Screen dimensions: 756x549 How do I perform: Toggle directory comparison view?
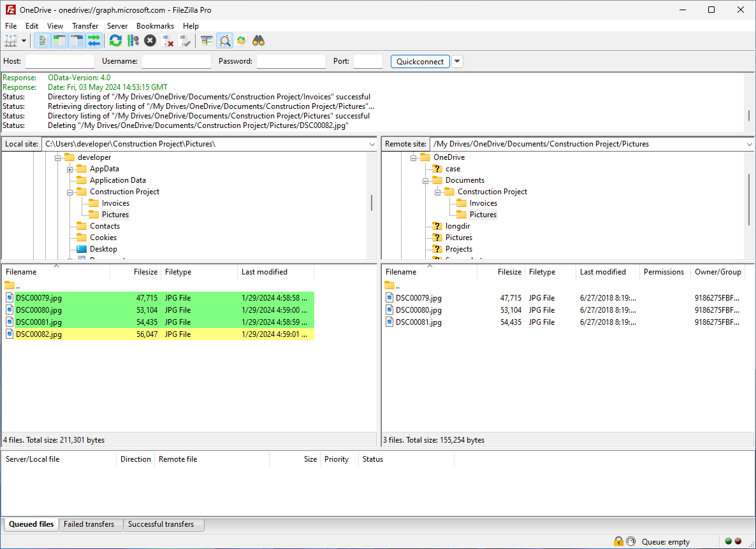pos(224,40)
